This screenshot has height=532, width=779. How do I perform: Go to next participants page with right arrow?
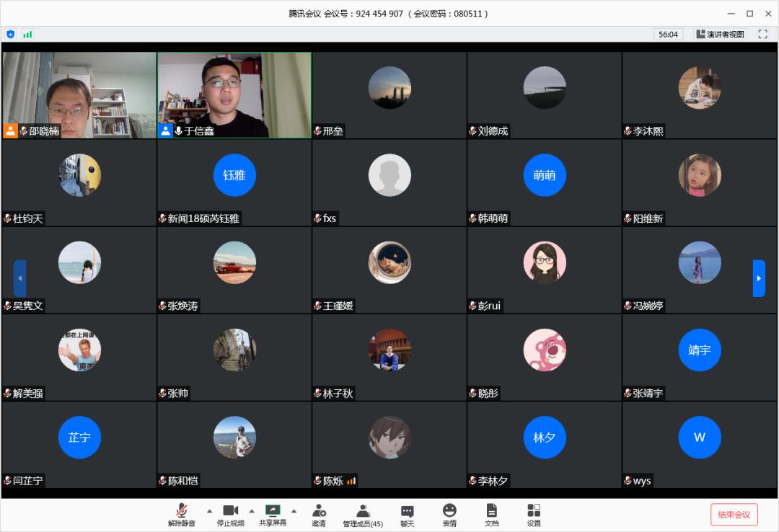click(759, 278)
